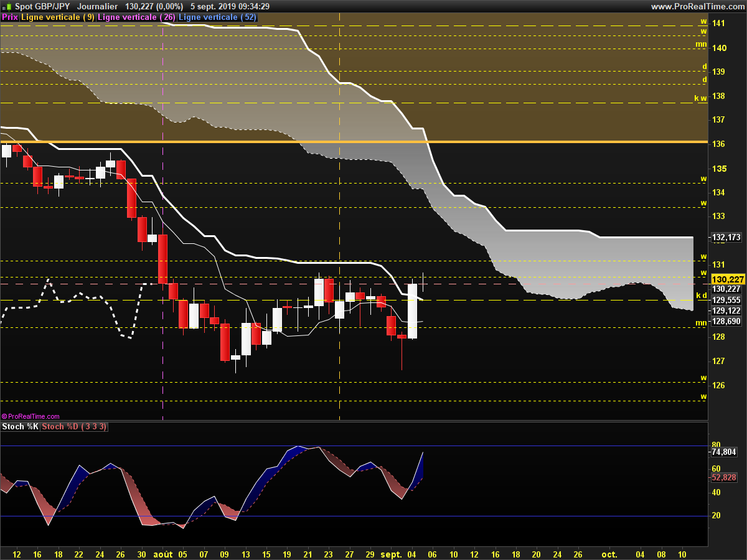
Task: Click the 128,690 price label
Action: tap(726, 321)
